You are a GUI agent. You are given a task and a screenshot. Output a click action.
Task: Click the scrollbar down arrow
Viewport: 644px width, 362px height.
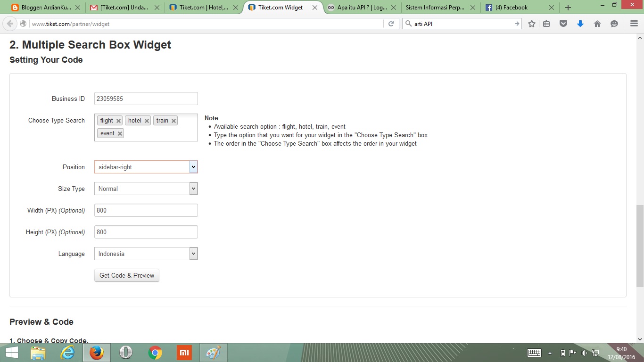tap(640, 339)
